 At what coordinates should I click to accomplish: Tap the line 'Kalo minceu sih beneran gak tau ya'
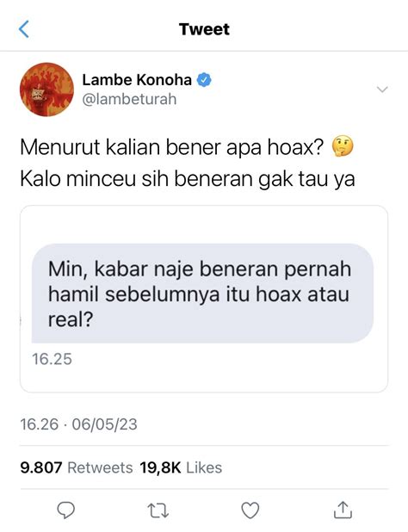(x=188, y=179)
